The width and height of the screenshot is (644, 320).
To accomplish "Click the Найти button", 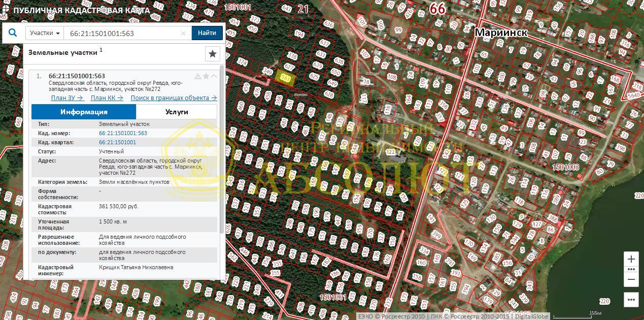I will 207,33.
